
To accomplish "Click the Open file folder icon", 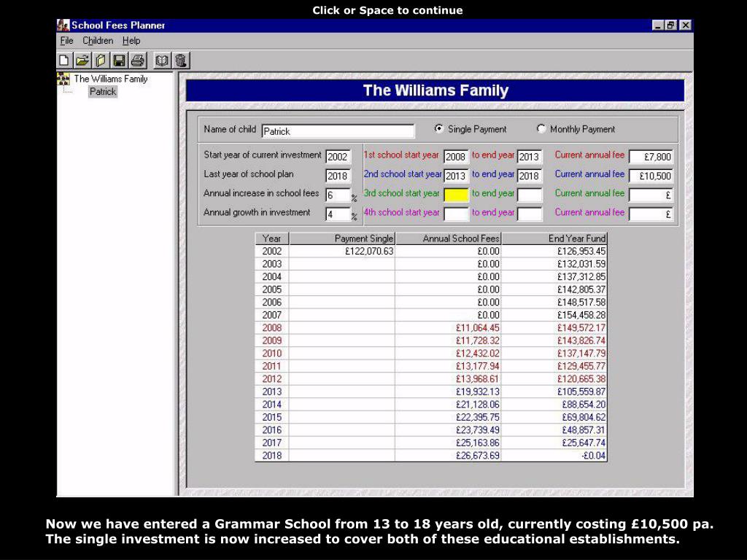I will pyautogui.click(x=82, y=61).
